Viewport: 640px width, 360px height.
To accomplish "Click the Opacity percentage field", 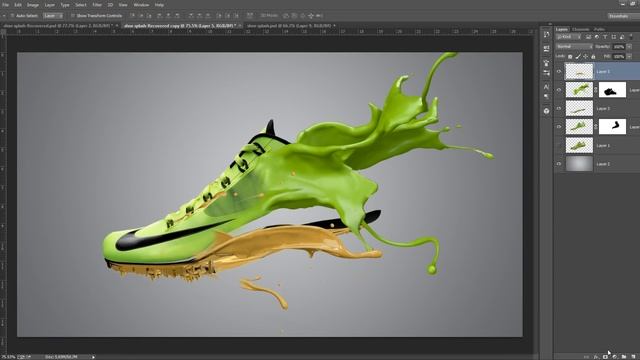I will [619, 47].
